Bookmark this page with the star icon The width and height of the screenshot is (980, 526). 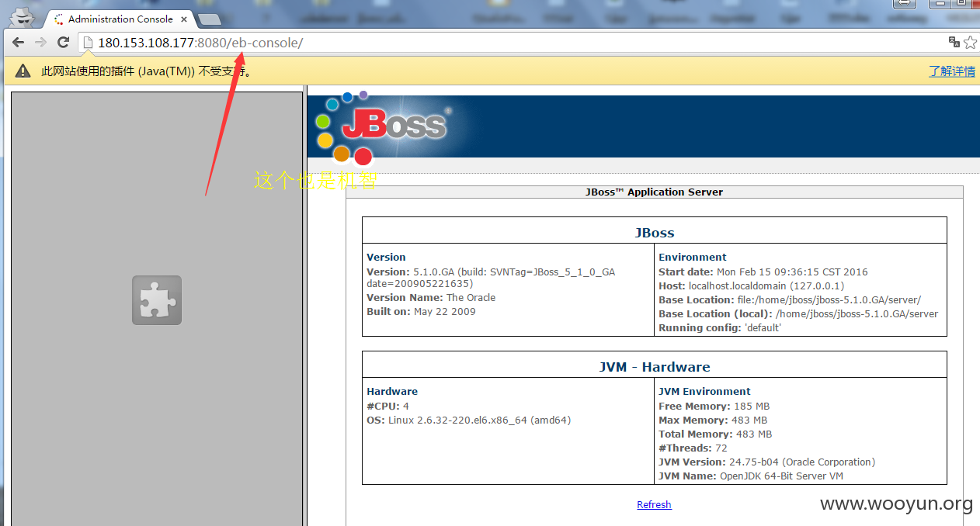click(970, 43)
